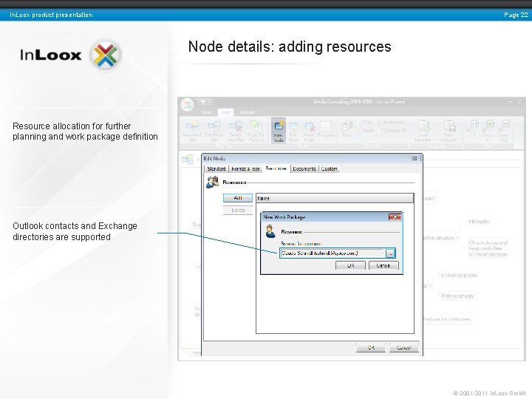Click the Delete Node ribbon icon

pyautogui.click(x=309, y=131)
